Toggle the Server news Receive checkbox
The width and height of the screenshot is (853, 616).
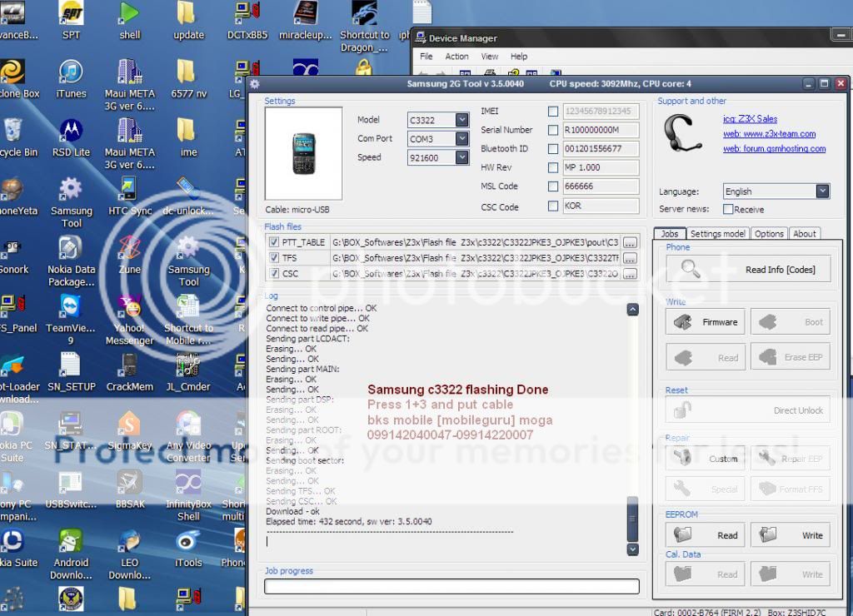(x=728, y=209)
